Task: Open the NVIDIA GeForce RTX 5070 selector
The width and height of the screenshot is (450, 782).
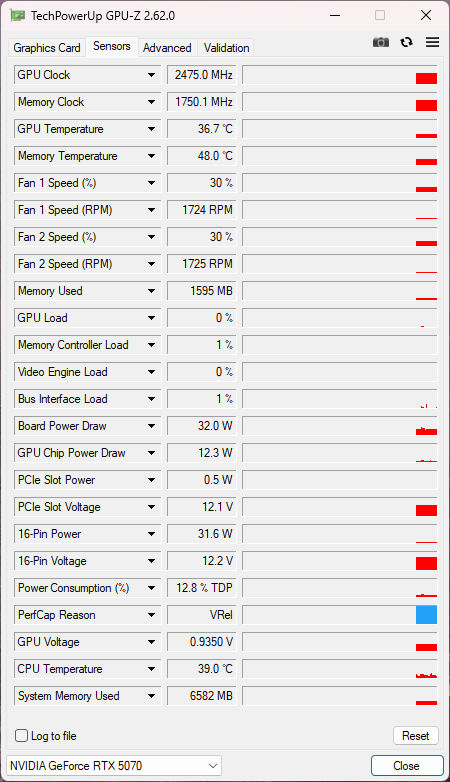Action: (x=114, y=766)
